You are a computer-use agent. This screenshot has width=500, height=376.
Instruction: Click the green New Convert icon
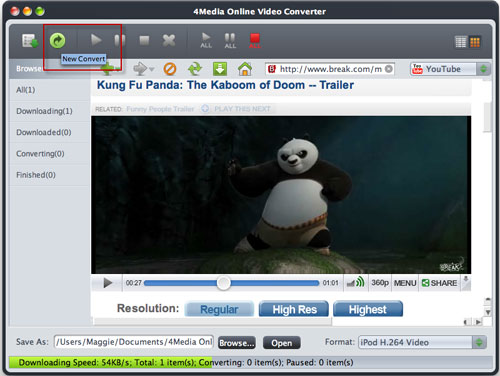[57, 41]
